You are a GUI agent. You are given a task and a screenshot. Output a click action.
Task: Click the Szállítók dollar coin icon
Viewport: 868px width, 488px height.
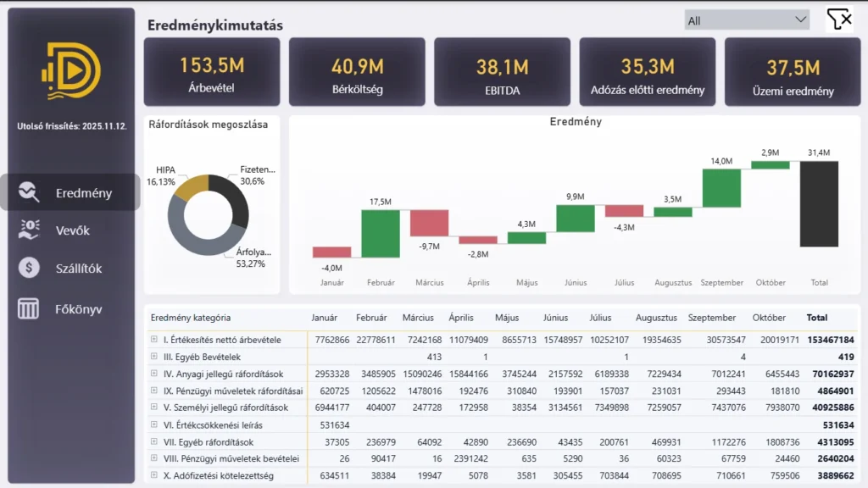pyautogui.click(x=29, y=268)
